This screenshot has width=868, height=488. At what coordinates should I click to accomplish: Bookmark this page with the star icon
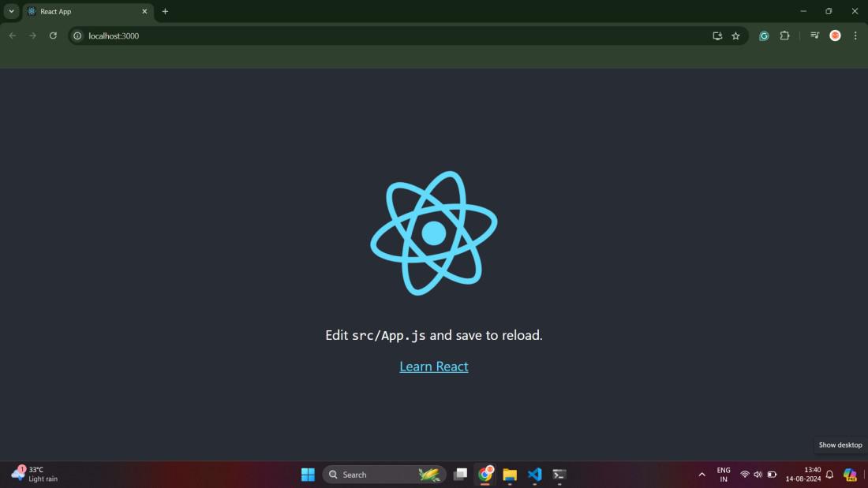click(735, 36)
